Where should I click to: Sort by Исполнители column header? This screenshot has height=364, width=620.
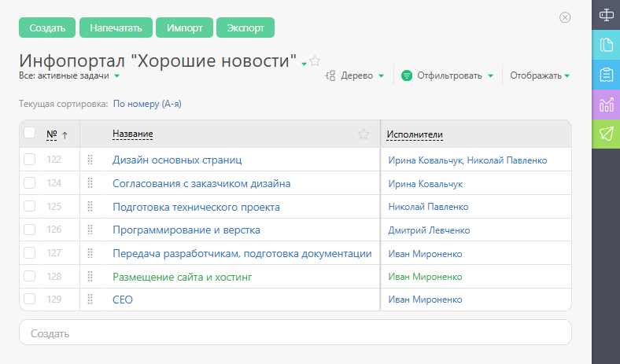[x=415, y=134]
